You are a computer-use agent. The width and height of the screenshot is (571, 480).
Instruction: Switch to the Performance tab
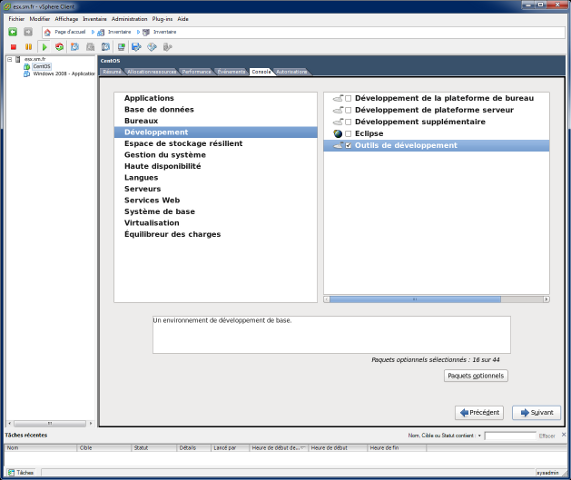[x=197, y=72]
